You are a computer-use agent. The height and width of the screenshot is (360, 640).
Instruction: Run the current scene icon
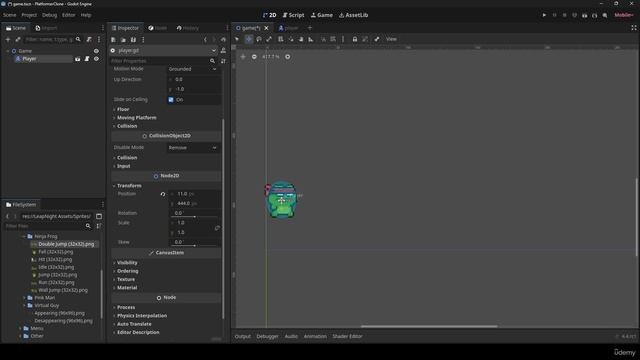click(584, 15)
